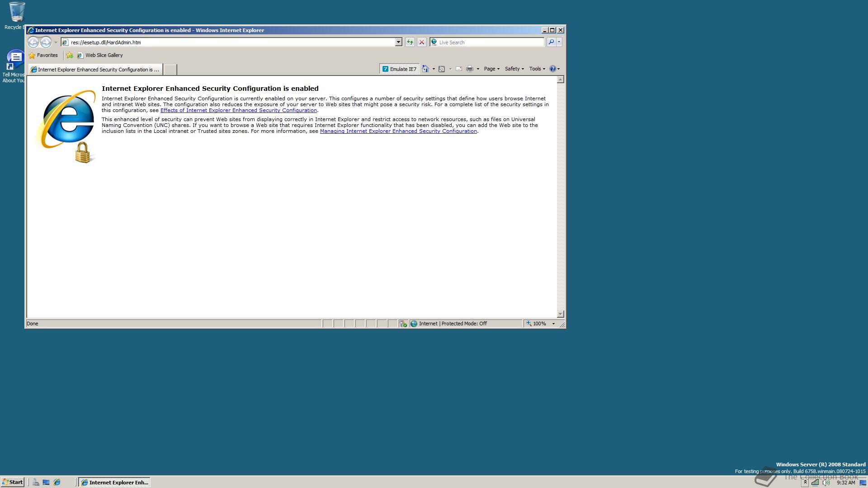Click the RSS Feeds icon
The image size is (868, 488).
click(x=442, y=69)
